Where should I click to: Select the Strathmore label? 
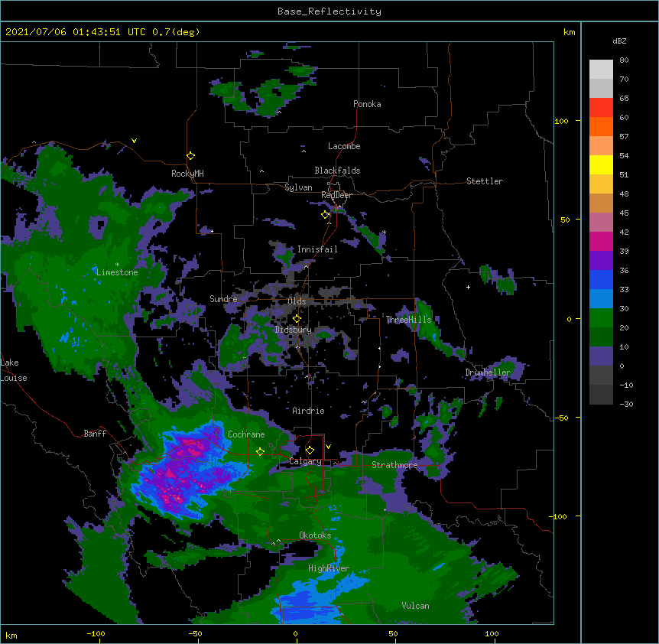(x=394, y=465)
